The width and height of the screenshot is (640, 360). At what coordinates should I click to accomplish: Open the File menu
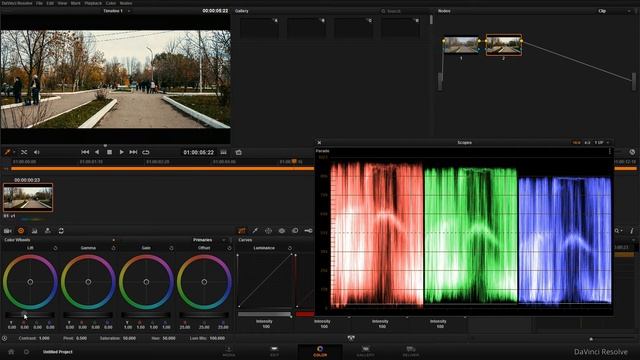pos(39,3)
